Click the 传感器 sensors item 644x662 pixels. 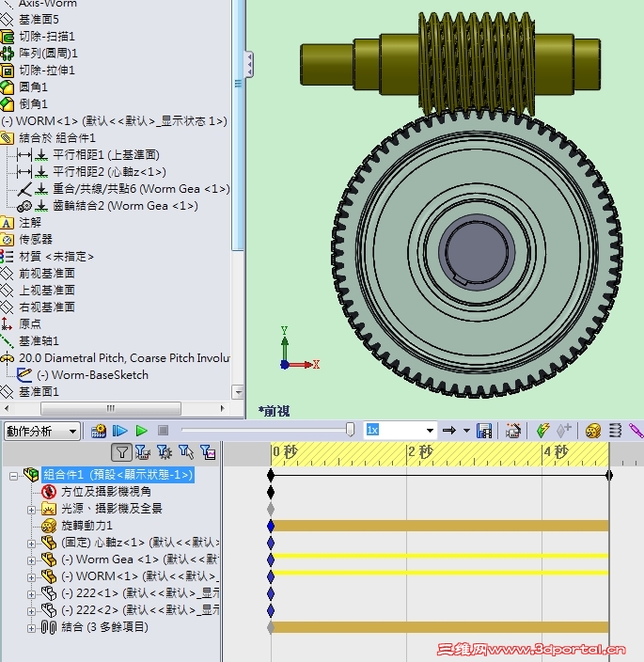click(36, 240)
